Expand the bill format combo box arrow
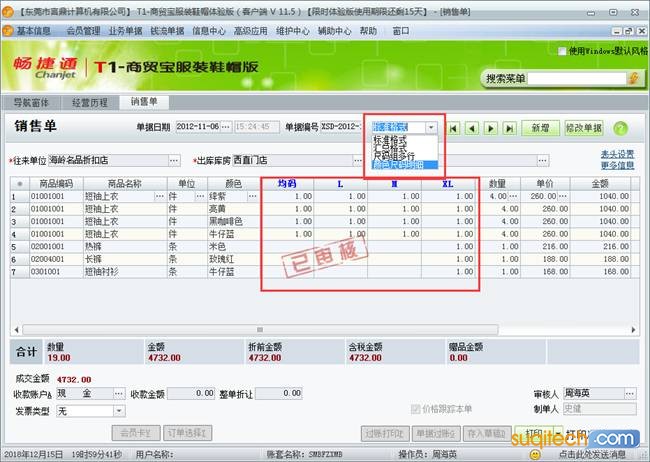This screenshot has width=650, height=462. pos(431,127)
